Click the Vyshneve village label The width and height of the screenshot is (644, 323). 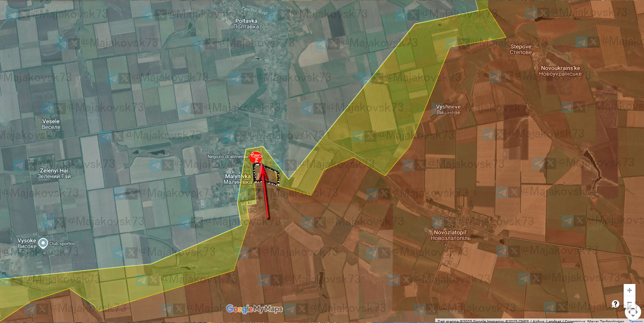(448, 110)
